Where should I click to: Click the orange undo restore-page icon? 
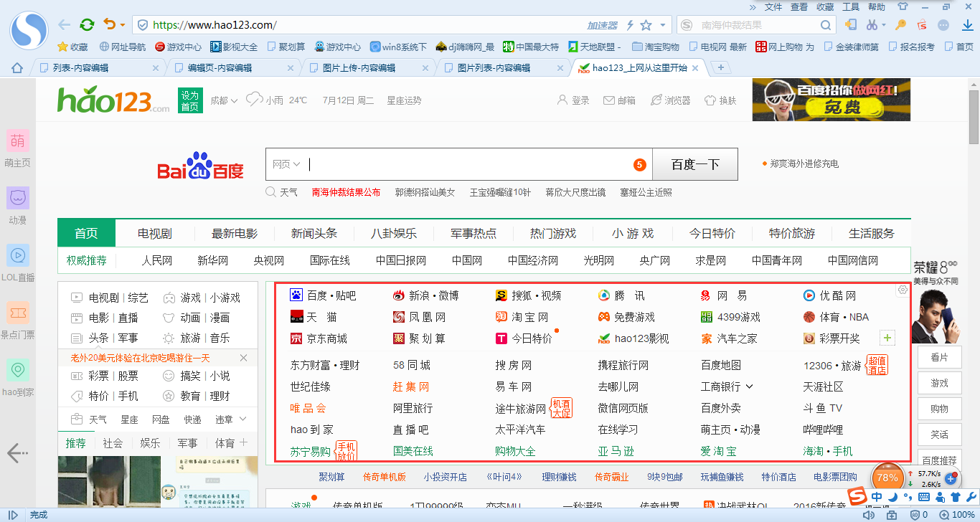pyautogui.click(x=109, y=25)
